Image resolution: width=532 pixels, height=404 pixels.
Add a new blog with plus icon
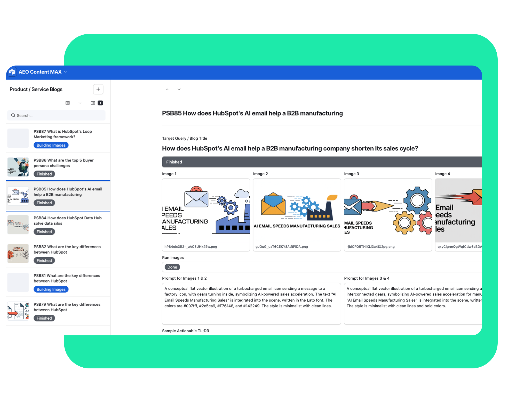click(x=98, y=89)
